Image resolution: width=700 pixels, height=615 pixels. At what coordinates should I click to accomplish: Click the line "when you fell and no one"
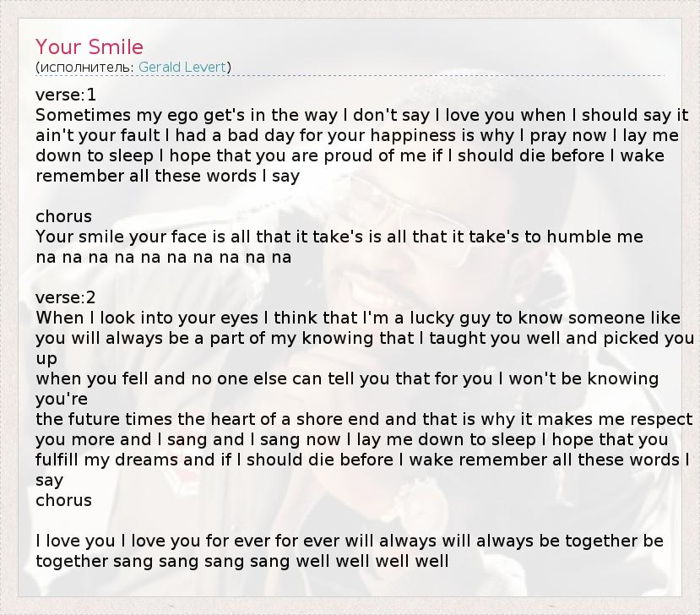tap(346, 378)
